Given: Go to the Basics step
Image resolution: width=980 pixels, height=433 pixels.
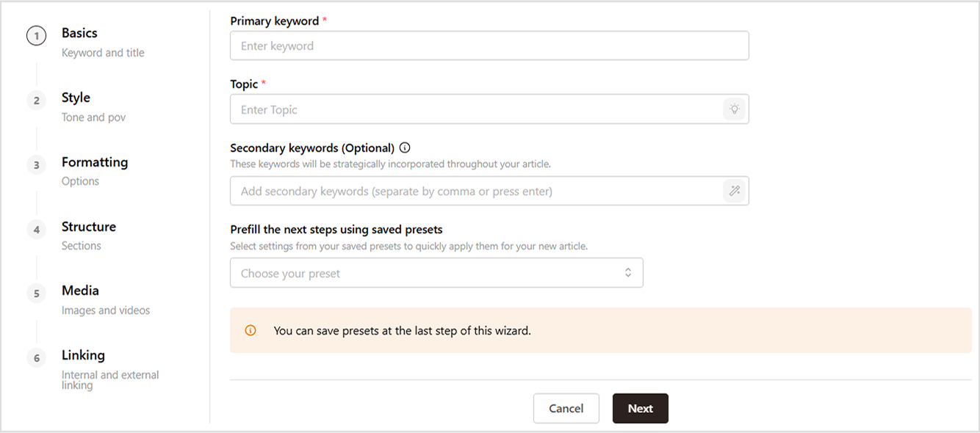Looking at the screenshot, I should [x=79, y=33].
